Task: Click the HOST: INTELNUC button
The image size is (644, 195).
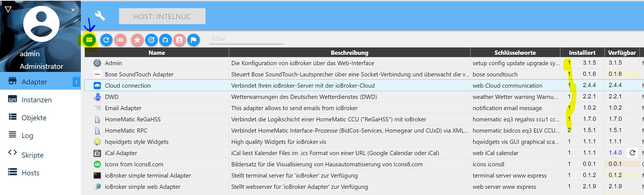Action: [162, 16]
